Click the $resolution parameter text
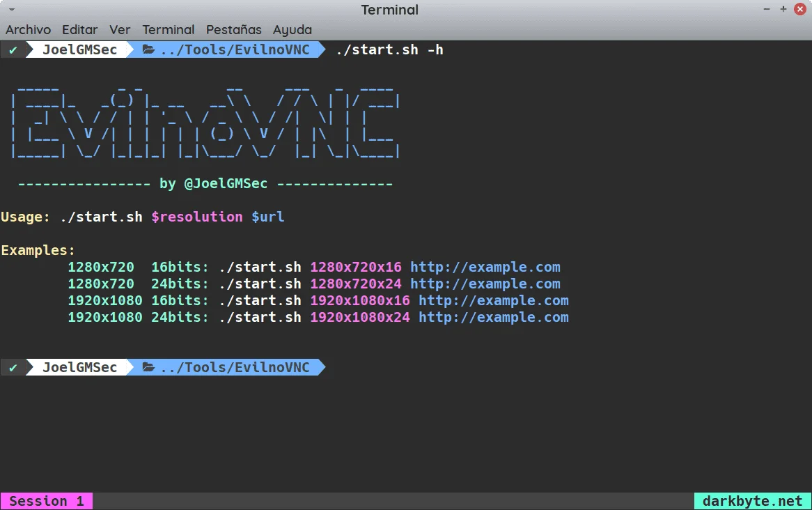812x510 pixels. (x=197, y=217)
